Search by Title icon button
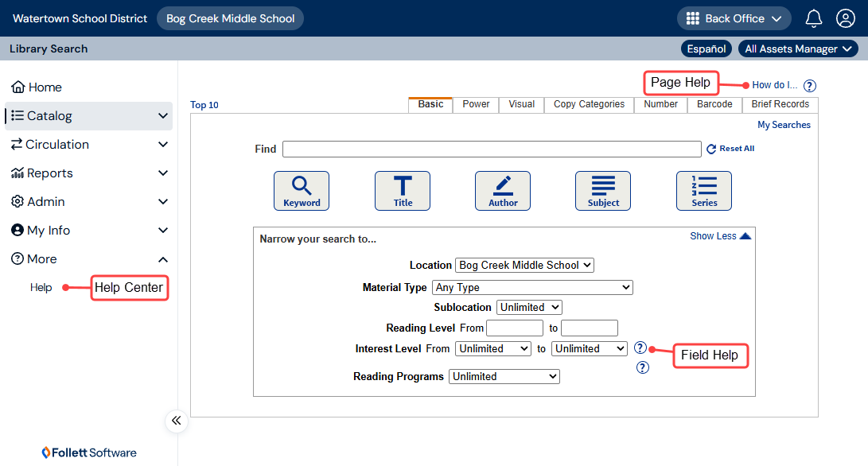This screenshot has width=868, height=466. coord(403,191)
